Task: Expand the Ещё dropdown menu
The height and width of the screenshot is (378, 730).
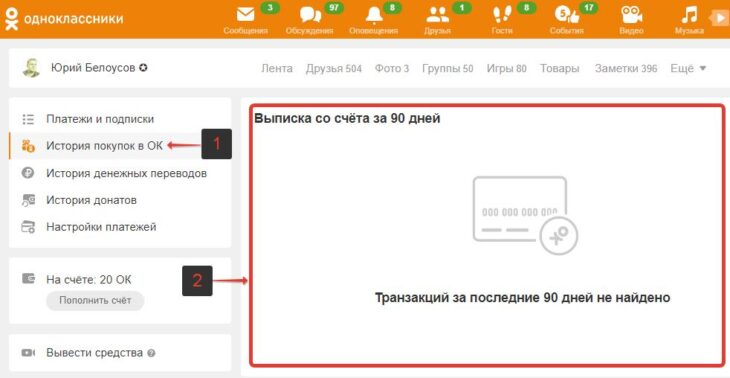Action: [688, 68]
